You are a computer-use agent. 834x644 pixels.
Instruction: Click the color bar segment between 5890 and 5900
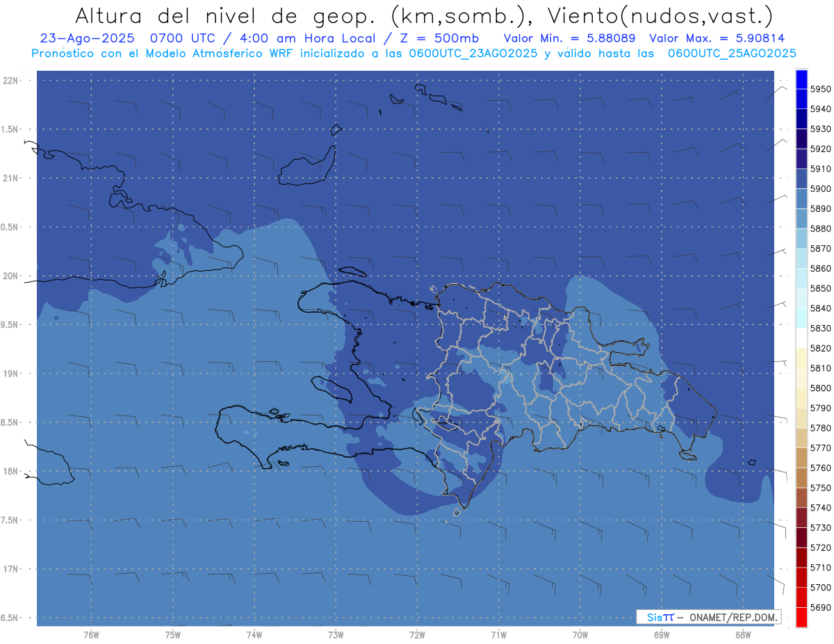tap(801, 199)
